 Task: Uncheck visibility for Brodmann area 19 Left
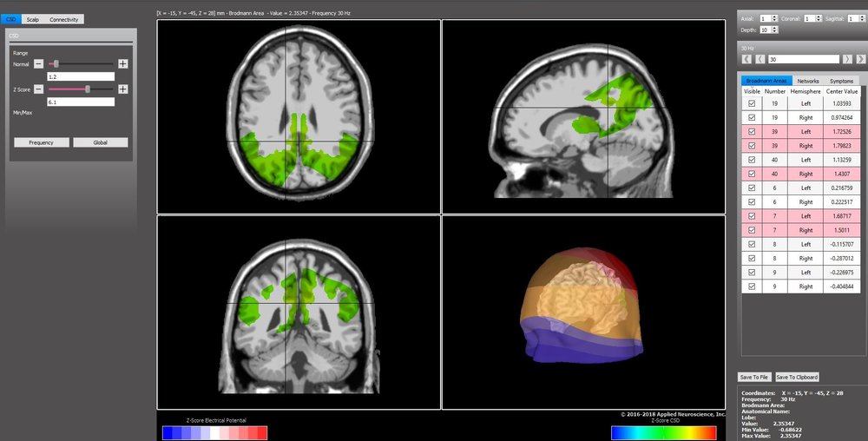click(752, 103)
